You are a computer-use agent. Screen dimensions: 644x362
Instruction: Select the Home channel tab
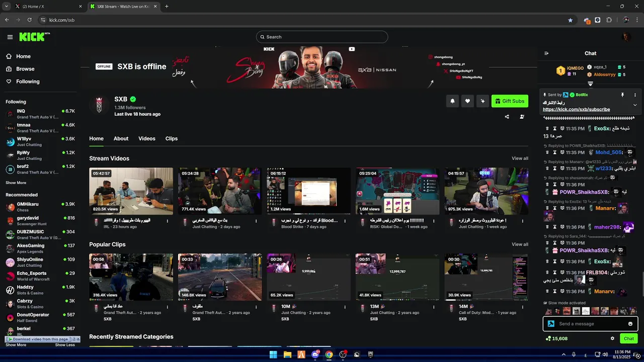tap(96, 139)
